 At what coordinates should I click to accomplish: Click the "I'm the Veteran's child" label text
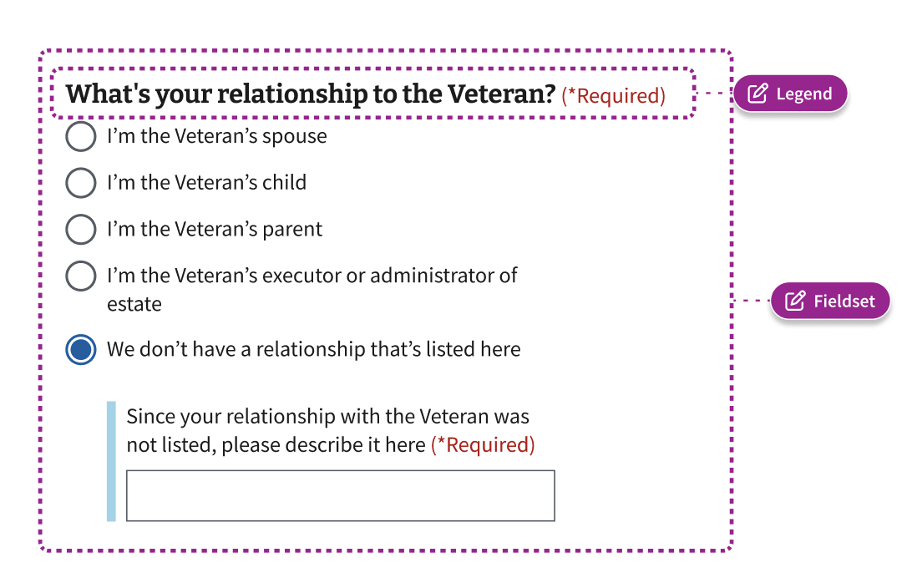(x=206, y=183)
